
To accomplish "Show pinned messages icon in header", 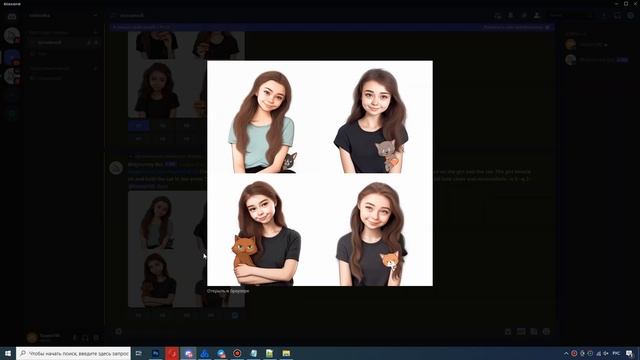I will pyautogui.click(x=524, y=16).
